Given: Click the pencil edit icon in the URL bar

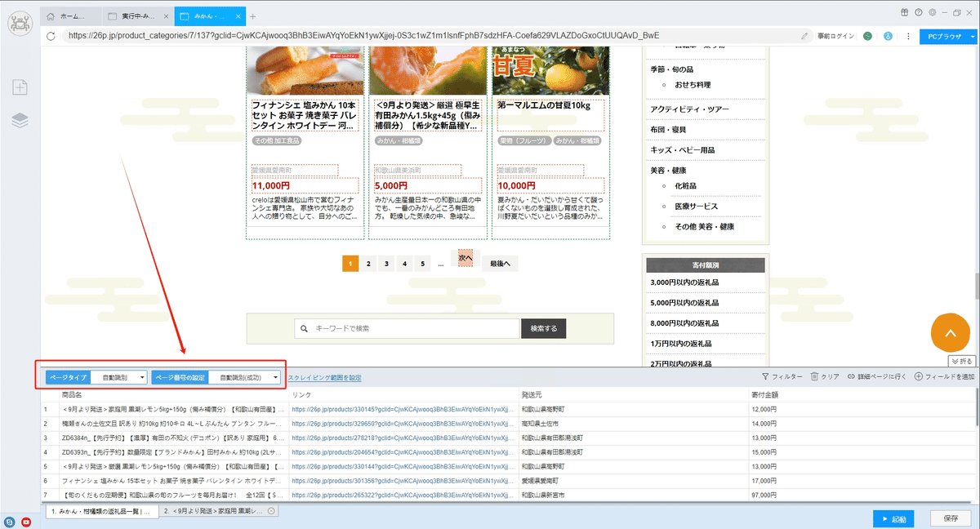Looking at the screenshot, I should click(x=805, y=36).
